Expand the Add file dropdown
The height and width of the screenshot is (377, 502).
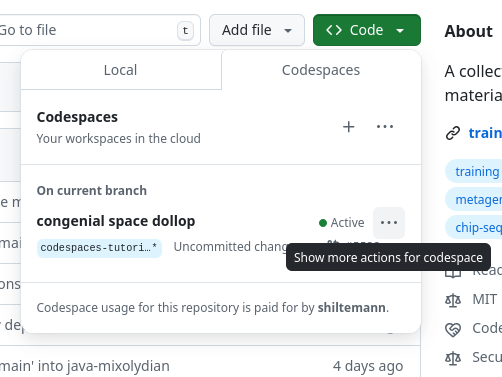257,30
